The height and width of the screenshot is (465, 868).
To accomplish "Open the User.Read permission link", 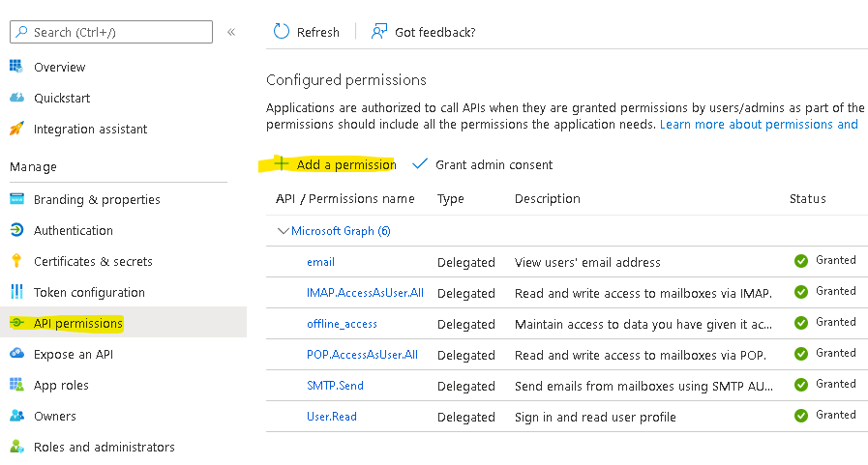I will pos(332,417).
